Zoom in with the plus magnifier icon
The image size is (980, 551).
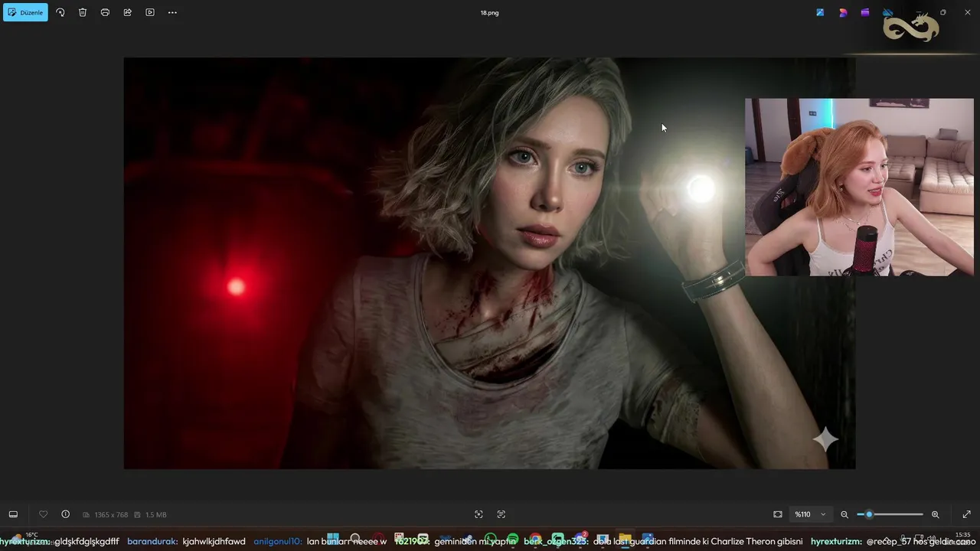tap(935, 514)
